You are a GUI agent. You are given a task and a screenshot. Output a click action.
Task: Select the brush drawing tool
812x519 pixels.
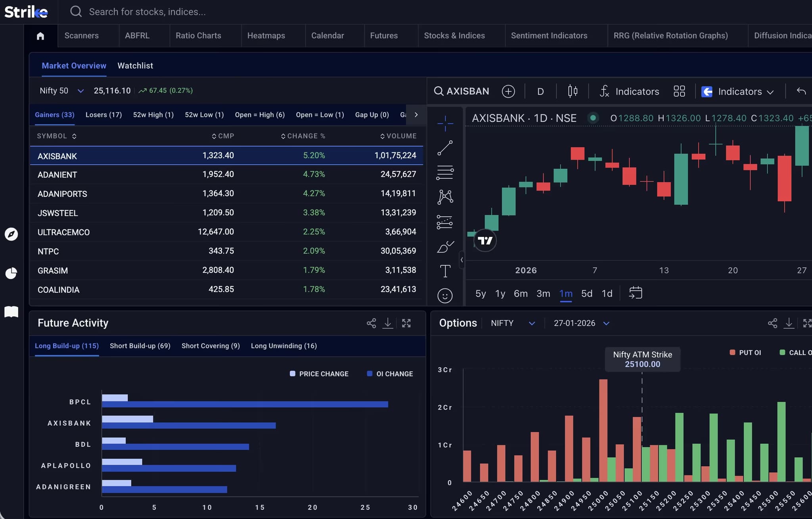click(x=445, y=246)
